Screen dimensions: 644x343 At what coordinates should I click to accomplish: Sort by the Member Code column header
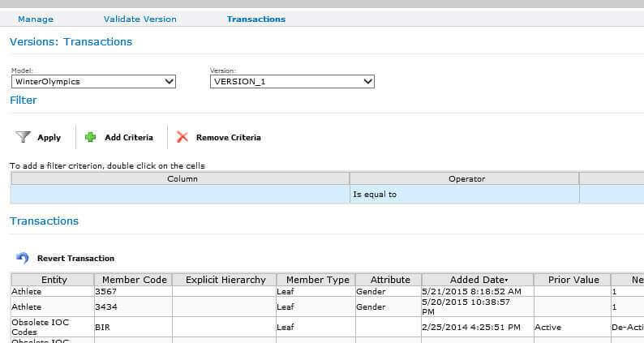point(134,280)
